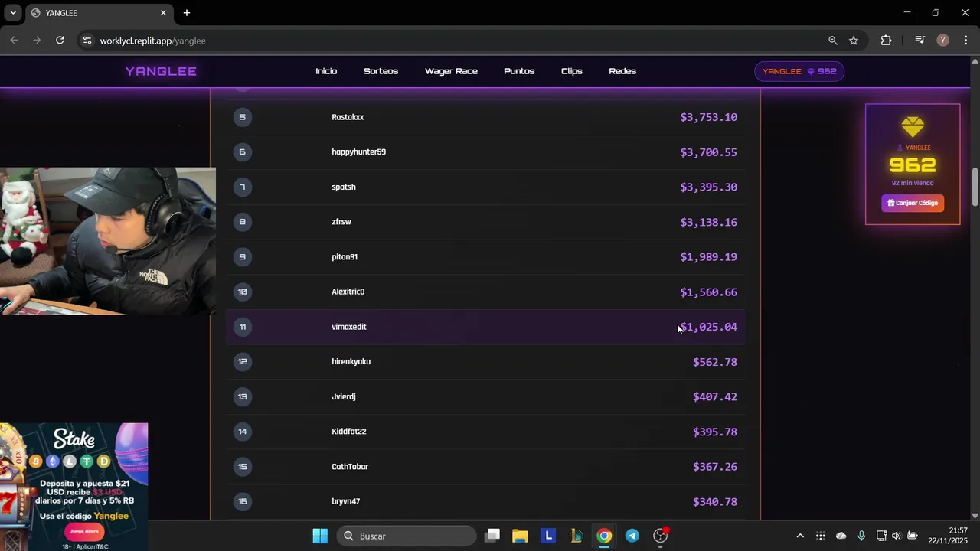Image resolution: width=980 pixels, height=551 pixels.
Task: Click the '92 min viendo' text
Action: [x=913, y=184]
